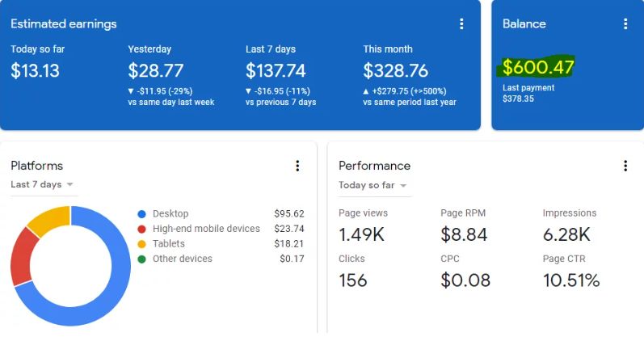Image resolution: width=644 pixels, height=354 pixels.
Task: Click the highlighted $600.47 balance amount
Action: coord(537,68)
